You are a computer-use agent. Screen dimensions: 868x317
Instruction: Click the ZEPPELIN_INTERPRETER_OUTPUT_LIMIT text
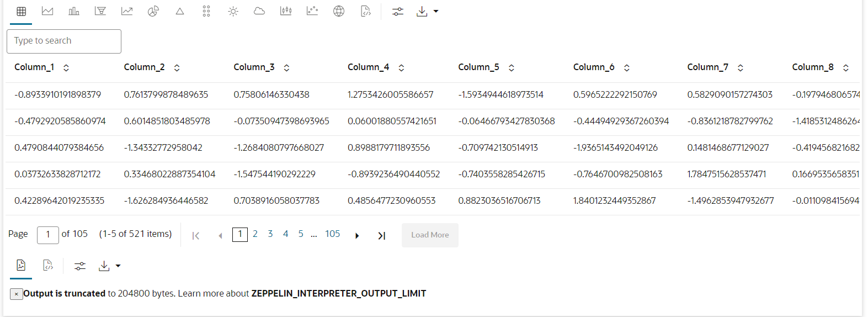(x=339, y=294)
